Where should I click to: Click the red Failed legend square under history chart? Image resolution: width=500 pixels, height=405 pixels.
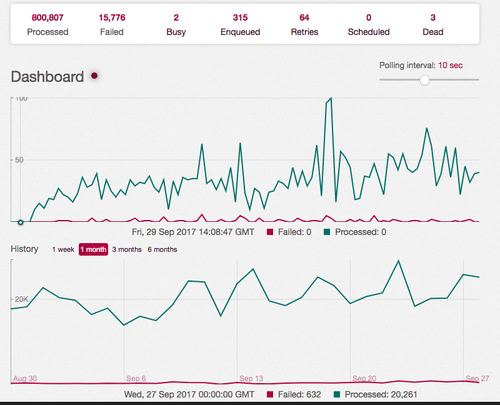pos(270,395)
